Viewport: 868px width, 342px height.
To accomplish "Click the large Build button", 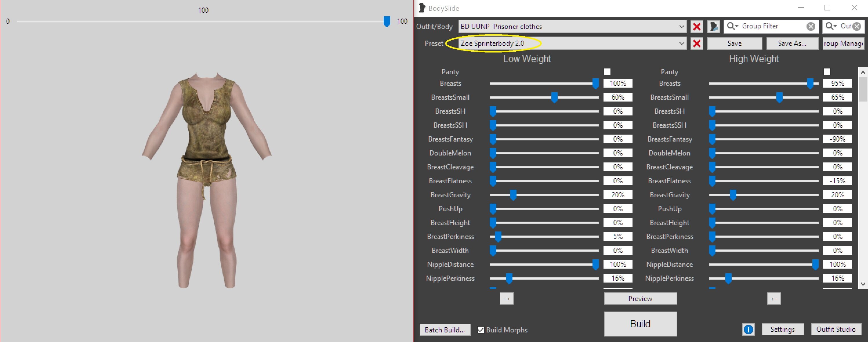I will point(640,324).
